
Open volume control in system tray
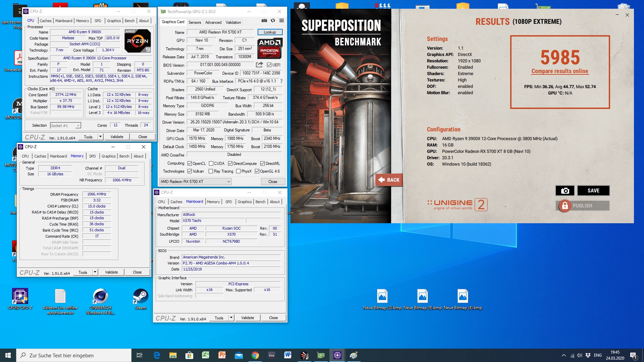580,355
